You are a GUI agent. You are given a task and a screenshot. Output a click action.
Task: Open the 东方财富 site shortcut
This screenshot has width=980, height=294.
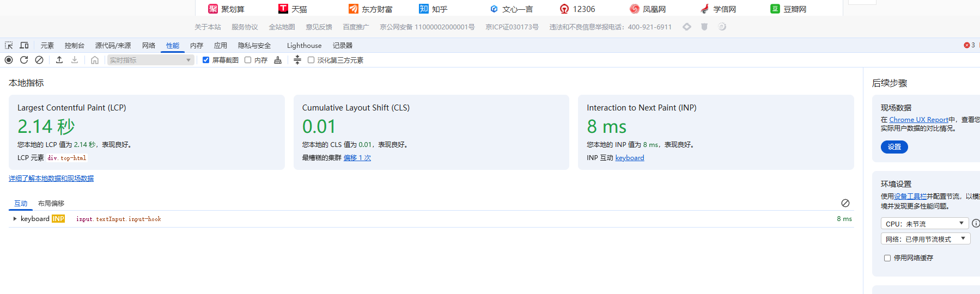370,9
